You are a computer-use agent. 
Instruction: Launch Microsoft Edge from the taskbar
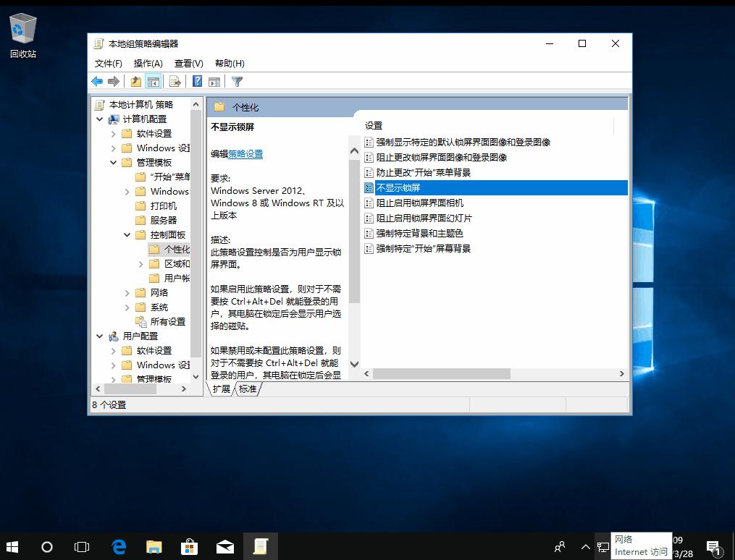click(118, 546)
